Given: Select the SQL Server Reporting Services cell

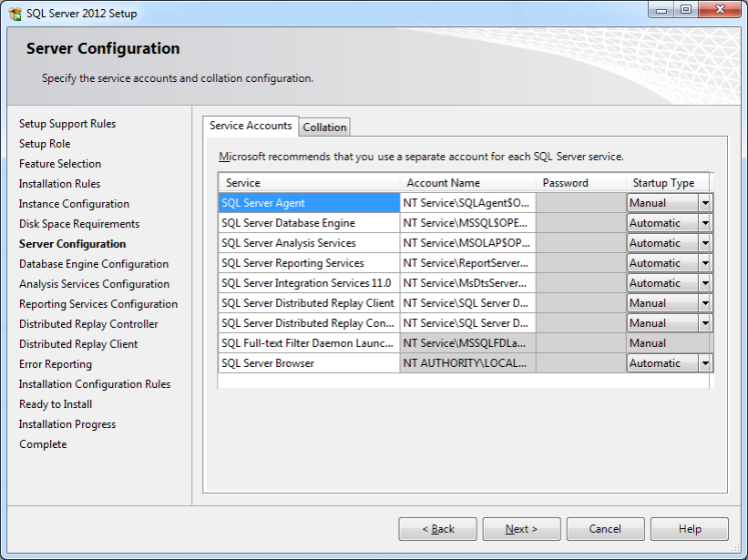Looking at the screenshot, I should pyautogui.click(x=309, y=263).
